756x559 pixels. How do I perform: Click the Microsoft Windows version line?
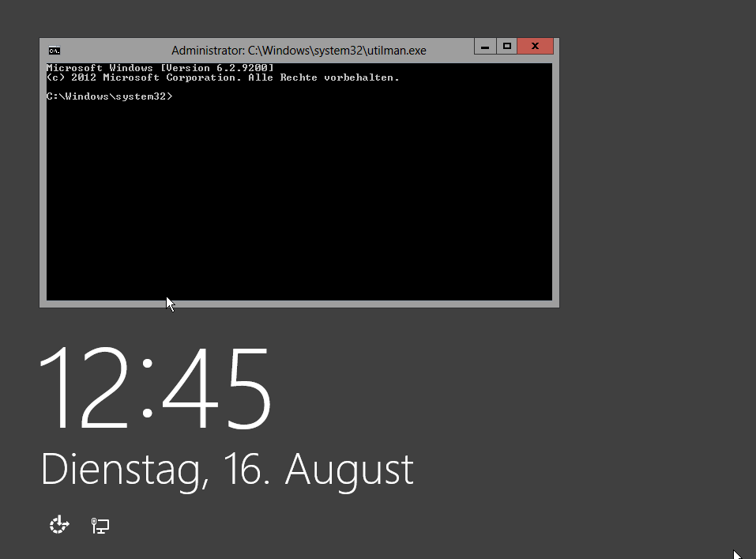(x=160, y=67)
